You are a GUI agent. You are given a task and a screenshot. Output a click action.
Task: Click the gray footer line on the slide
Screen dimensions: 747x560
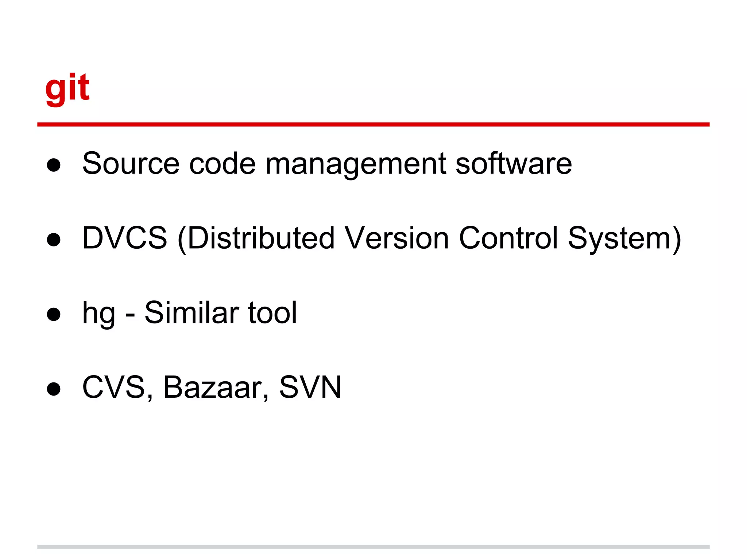(x=373, y=547)
